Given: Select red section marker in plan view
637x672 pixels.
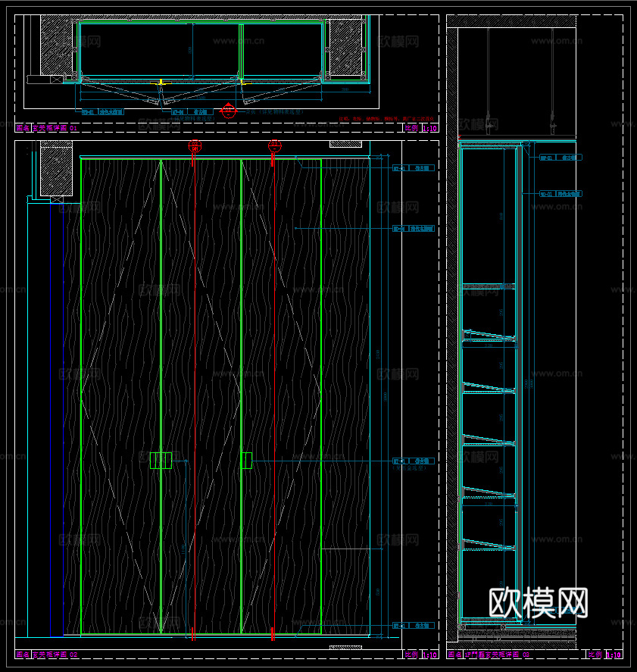Looking at the screenshot, I should click(228, 111).
